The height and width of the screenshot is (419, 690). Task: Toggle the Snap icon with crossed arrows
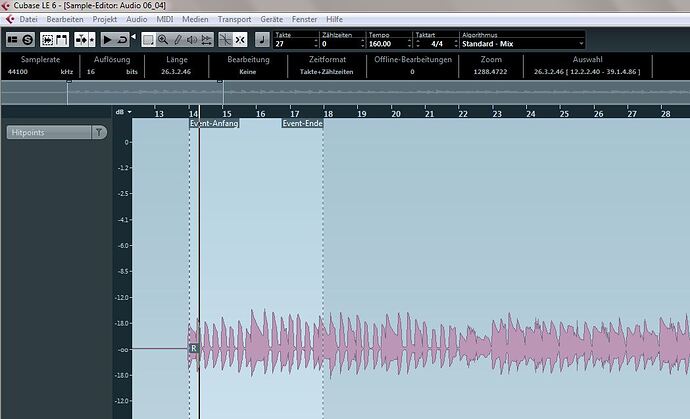[x=240, y=40]
